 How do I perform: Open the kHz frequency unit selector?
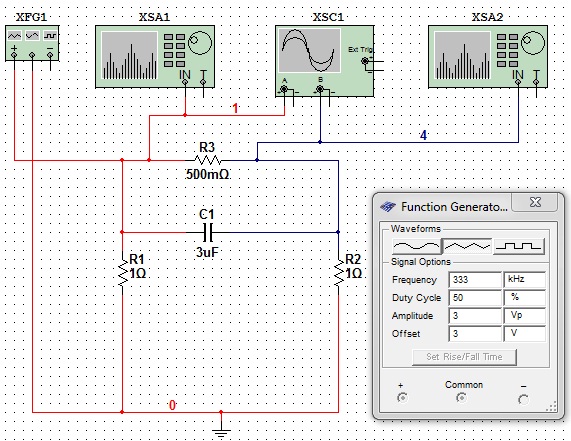click(524, 280)
